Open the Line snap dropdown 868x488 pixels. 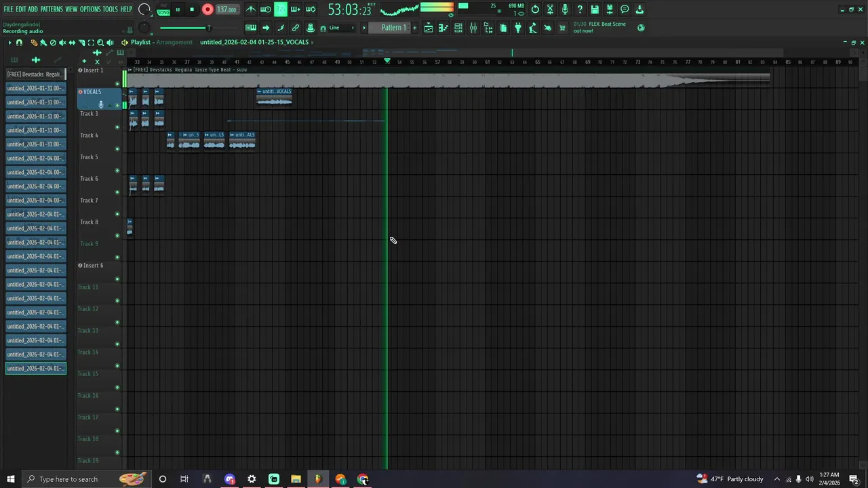pyautogui.click(x=341, y=28)
